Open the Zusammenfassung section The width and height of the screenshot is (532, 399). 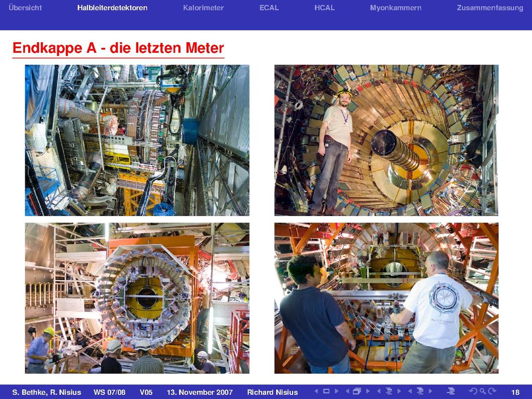click(490, 8)
